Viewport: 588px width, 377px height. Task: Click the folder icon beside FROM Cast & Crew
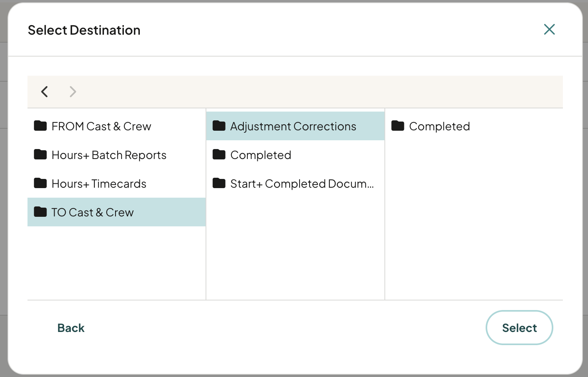click(40, 126)
